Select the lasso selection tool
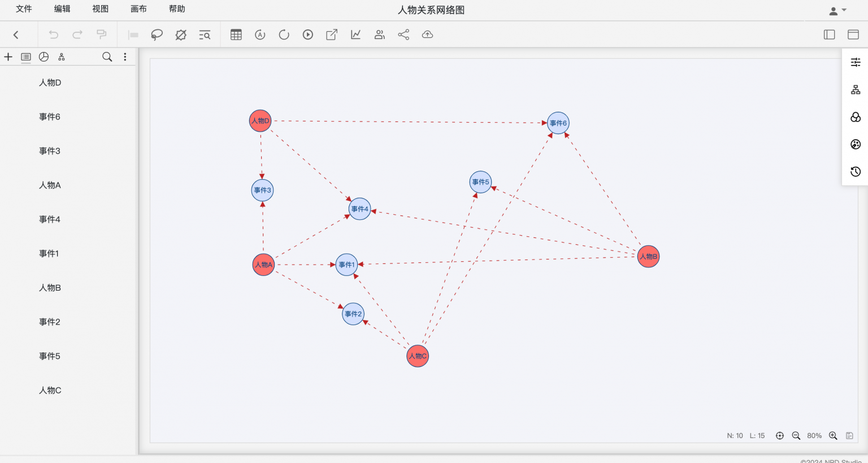The width and height of the screenshot is (868, 463). (x=157, y=35)
